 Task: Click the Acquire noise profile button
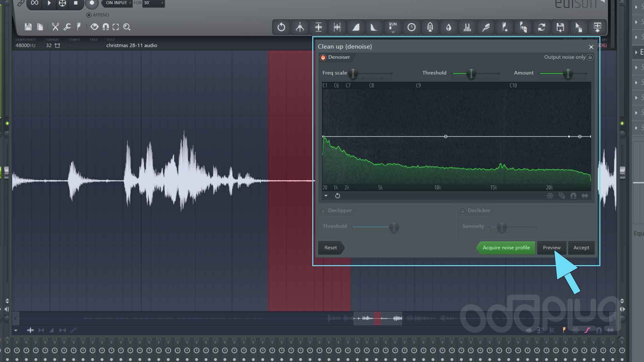coord(506,248)
